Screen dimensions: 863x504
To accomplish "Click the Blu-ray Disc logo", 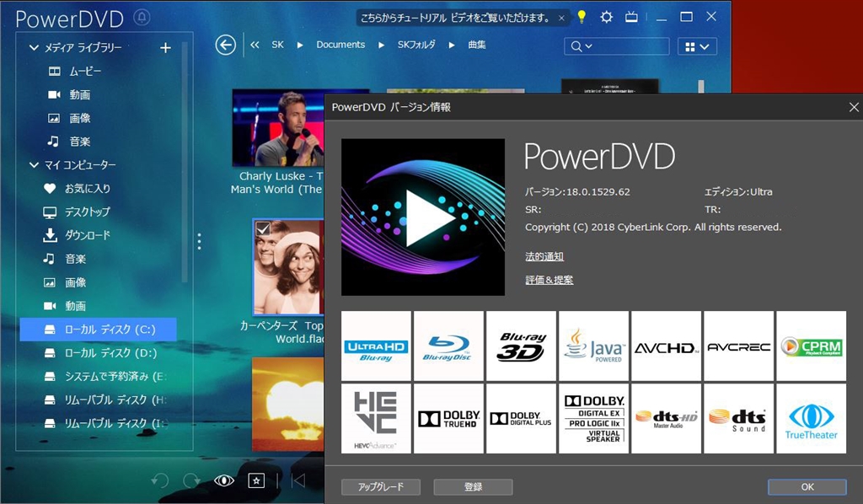I will pos(448,346).
